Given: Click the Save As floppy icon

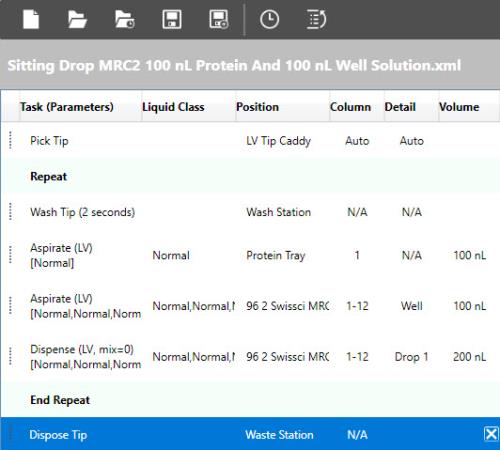Looking at the screenshot, I should point(219,19).
